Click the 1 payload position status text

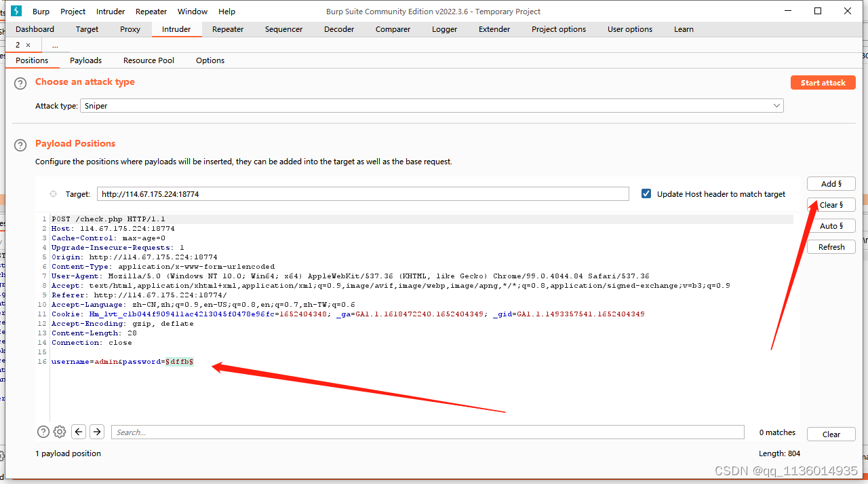point(68,453)
